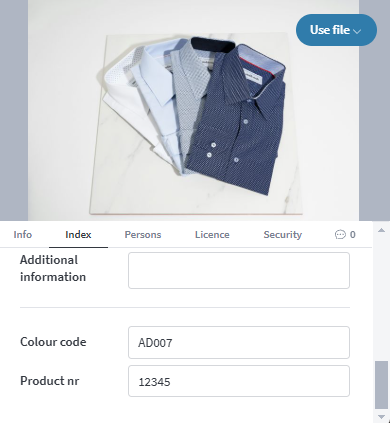This screenshot has width=390, height=423.
Task: Click the comment count number 0
Action: [x=353, y=235]
